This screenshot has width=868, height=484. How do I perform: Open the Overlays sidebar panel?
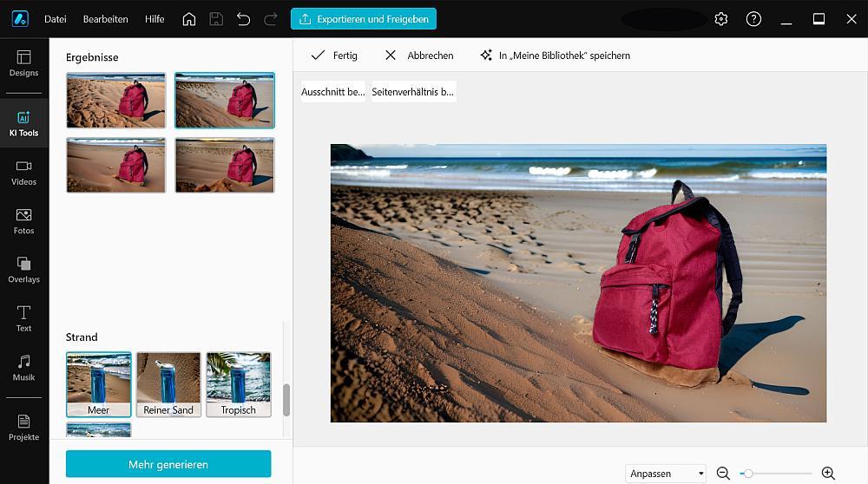[23, 270]
